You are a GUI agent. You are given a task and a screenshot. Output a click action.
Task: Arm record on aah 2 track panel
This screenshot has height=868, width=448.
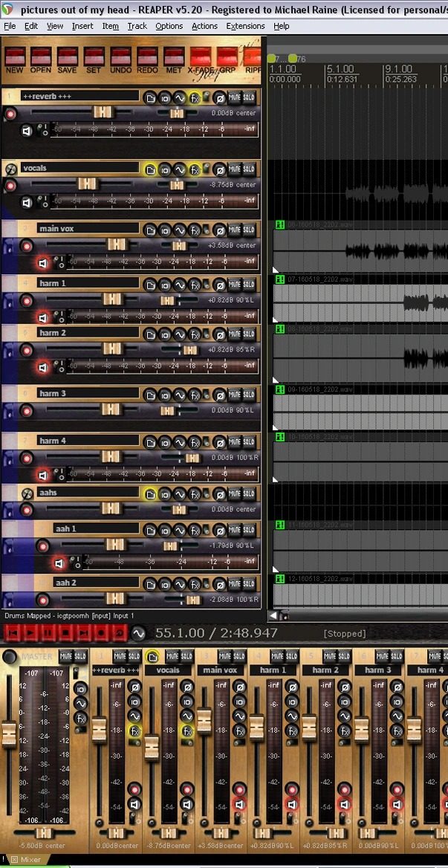pyautogui.click(x=42, y=600)
